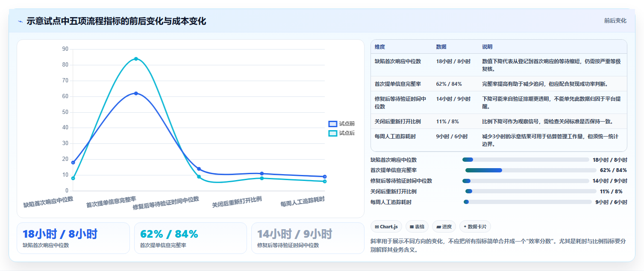
Task: Click the lightning icon beside the title
Action: pyautogui.click(x=20, y=21)
